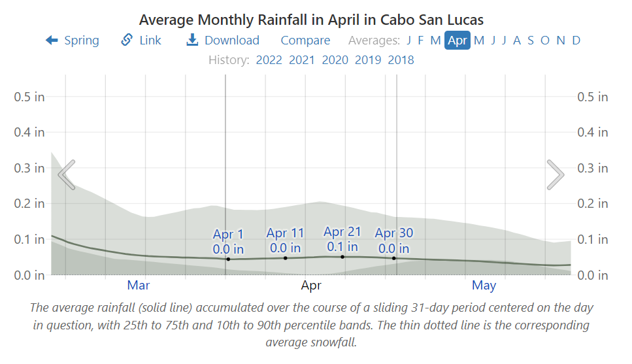Open 2022 history
This screenshot has width=632, height=364.
[269, 60]
